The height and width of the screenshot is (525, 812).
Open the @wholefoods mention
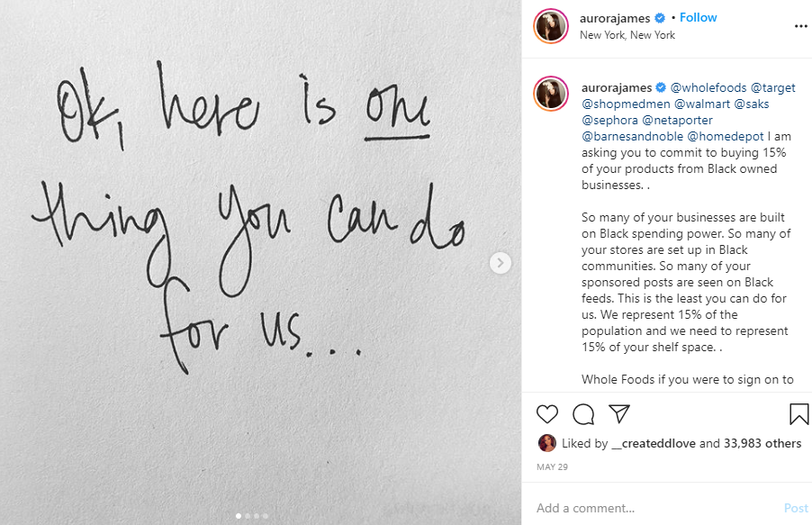707,87
